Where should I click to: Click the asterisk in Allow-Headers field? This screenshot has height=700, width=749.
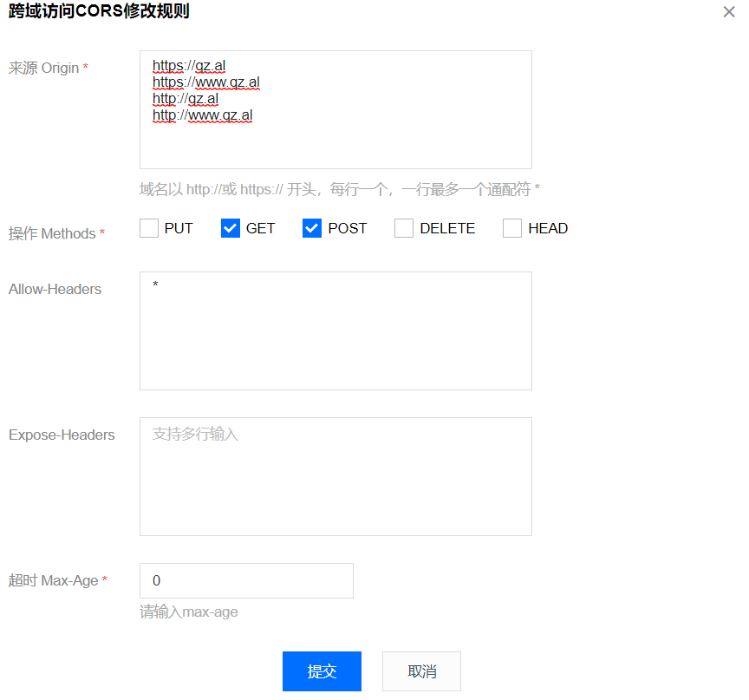click(x=156, y=285)
